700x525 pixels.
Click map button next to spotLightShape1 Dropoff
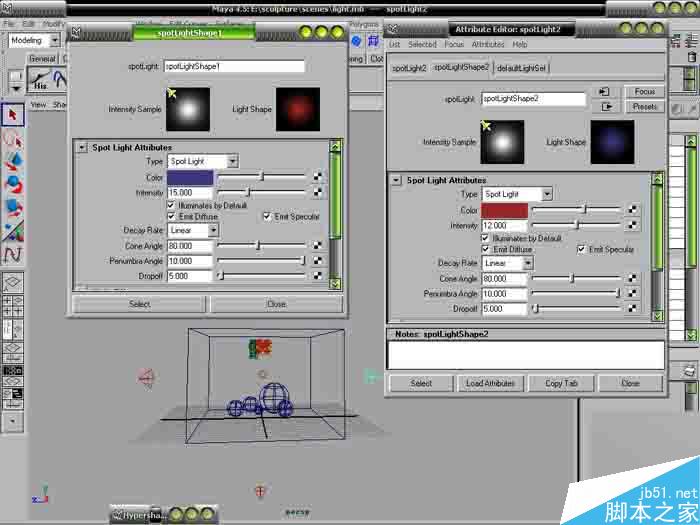coord(317,276)
